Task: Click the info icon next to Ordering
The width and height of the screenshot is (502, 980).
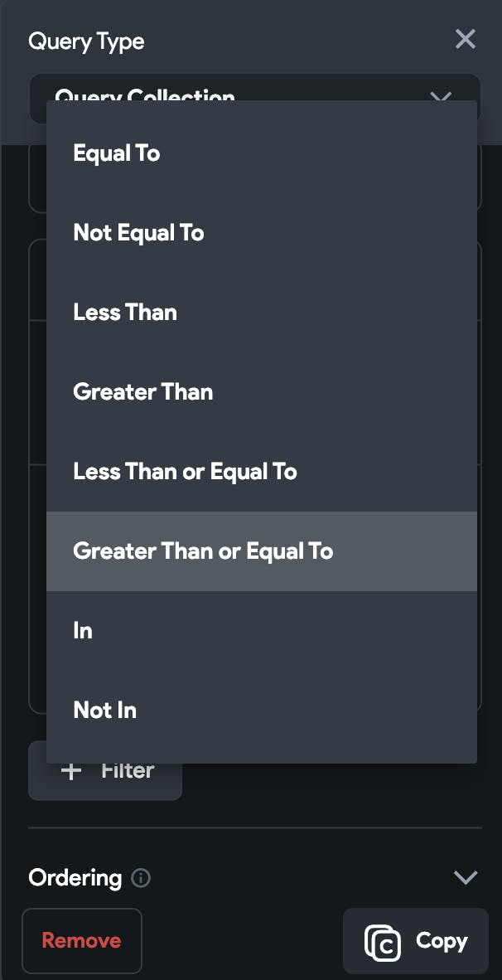Action: (x=142, y=877)
